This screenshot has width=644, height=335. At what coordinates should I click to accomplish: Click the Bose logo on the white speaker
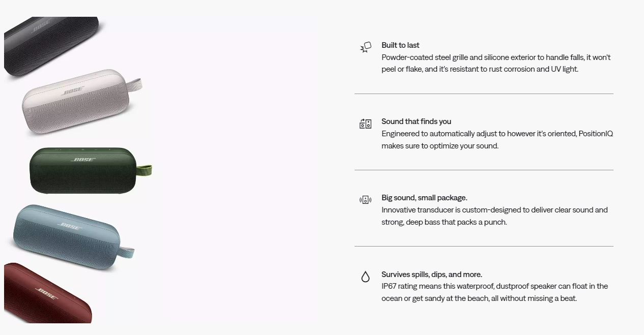pos(73,92)
